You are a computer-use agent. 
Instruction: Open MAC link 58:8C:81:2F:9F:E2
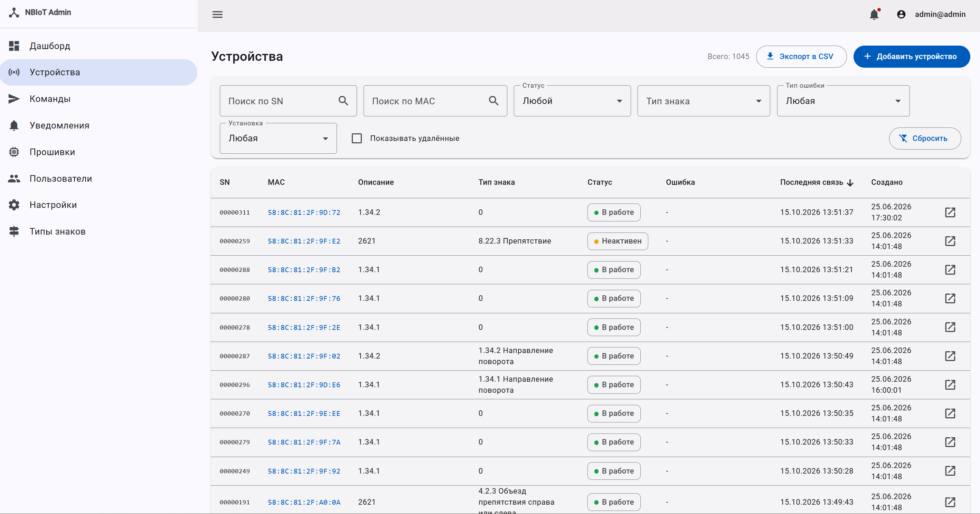(x=304, y=241)
